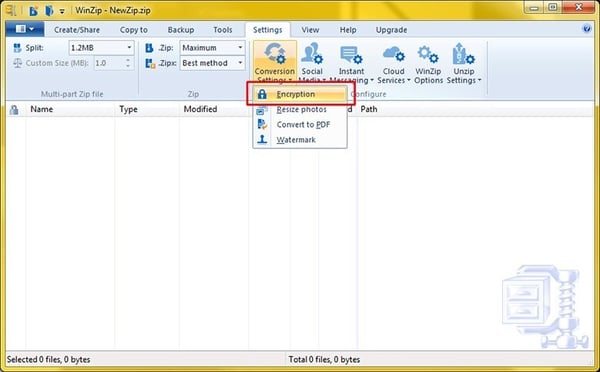Choose Watermark menu entry
600x372 pixels.
click(x=300, y=140)
